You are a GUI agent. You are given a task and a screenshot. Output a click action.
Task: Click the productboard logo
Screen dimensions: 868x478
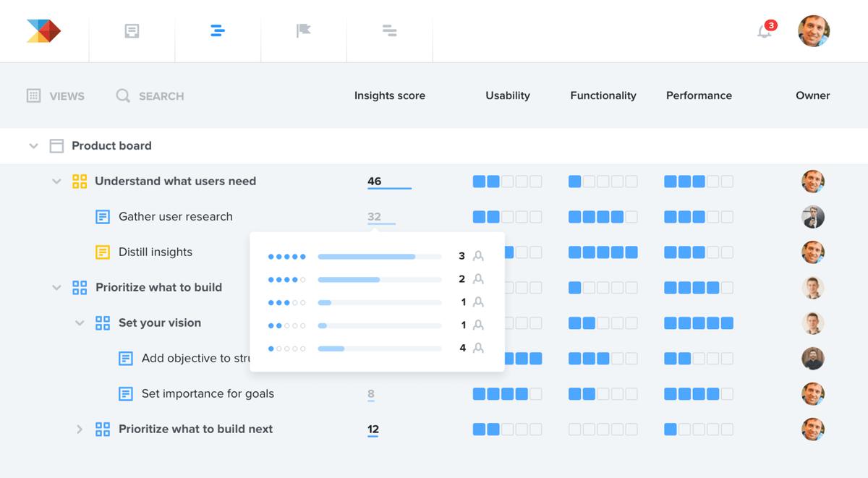pyautogui.click(x=43, y=31)
